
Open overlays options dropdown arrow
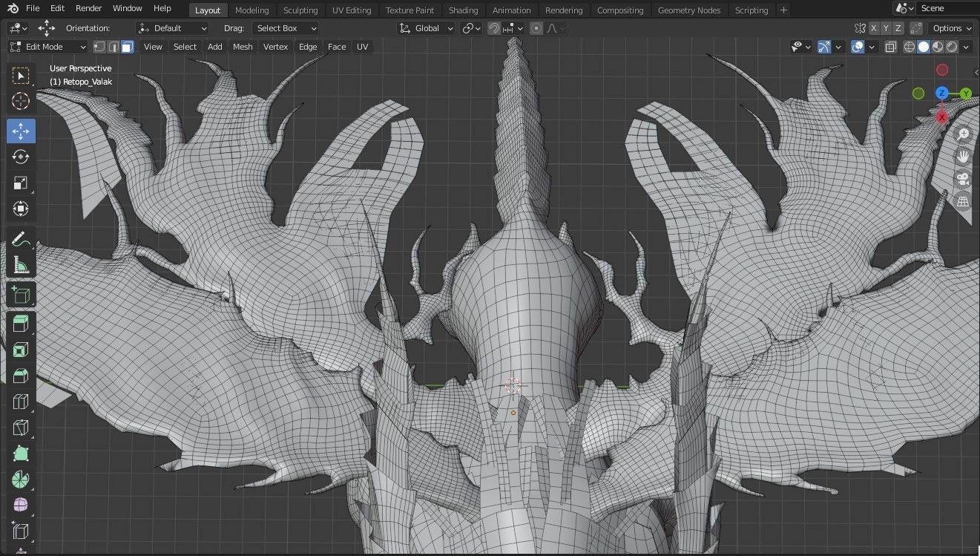(x=872, y=47)
